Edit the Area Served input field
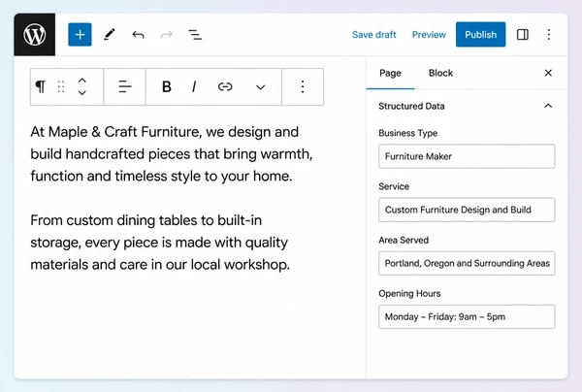The width and height of the screenshot is (582, 392). pyautogui.click(x=467, y=263)
